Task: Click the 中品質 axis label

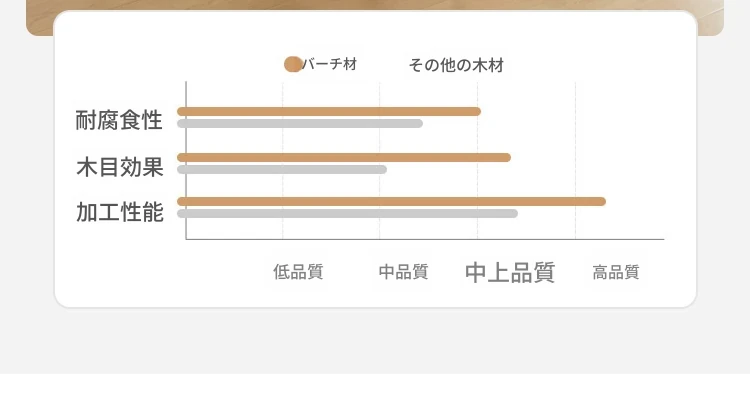Action: [x=403, y=272]
